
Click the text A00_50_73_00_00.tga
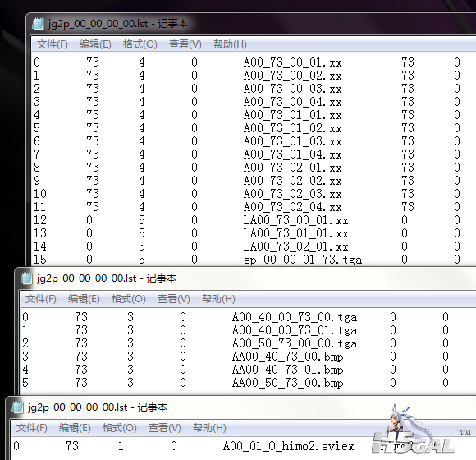point(295,343)
